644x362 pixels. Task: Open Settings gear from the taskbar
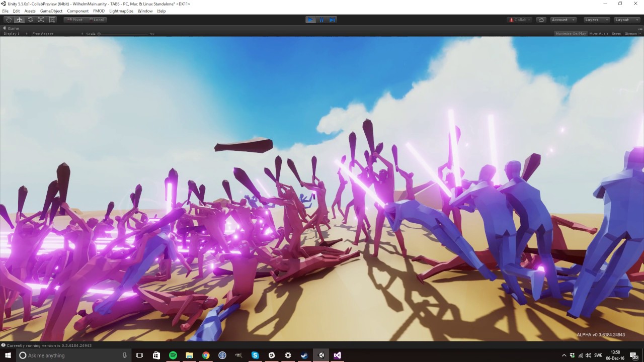[288, 355]
